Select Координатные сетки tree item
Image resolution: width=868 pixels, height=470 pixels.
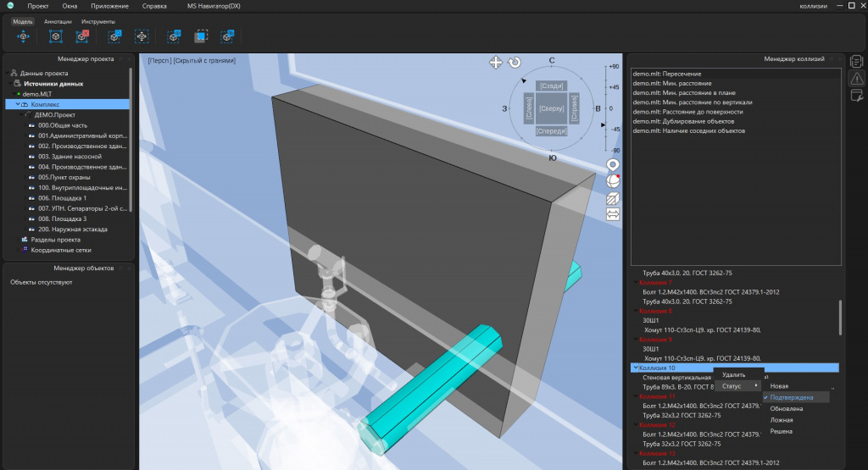click(x=61, y=250)
